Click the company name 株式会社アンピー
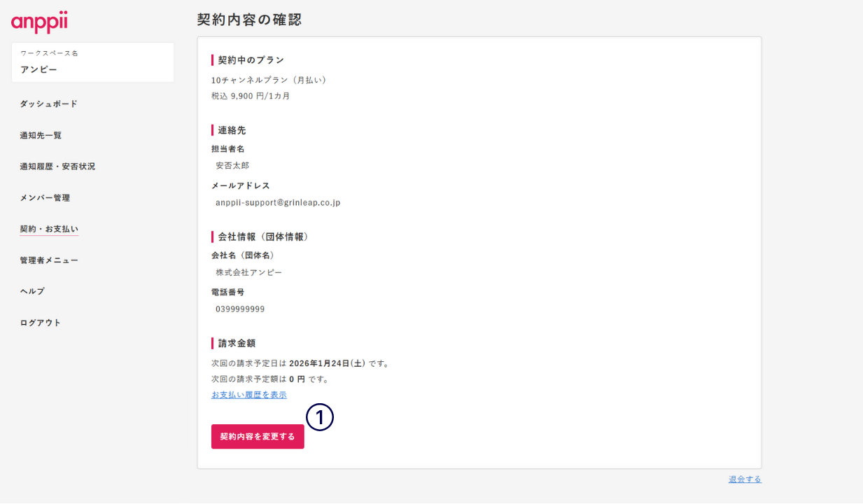This screenshot has height=504, width=863. (248, 272)
